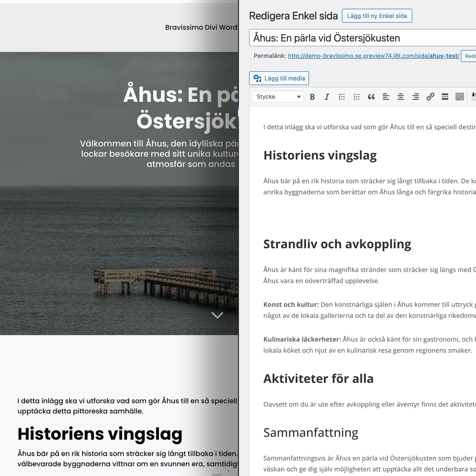Image resolution: width=476 pixels, height=476 pixels.
Task: Apply blockquote formatting
Action: point(371,97)
